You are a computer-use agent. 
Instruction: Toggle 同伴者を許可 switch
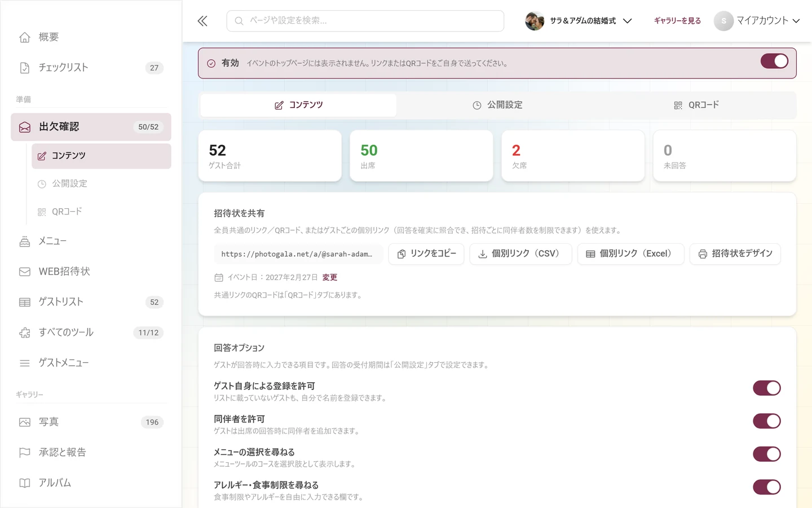[x=767, y=421]
